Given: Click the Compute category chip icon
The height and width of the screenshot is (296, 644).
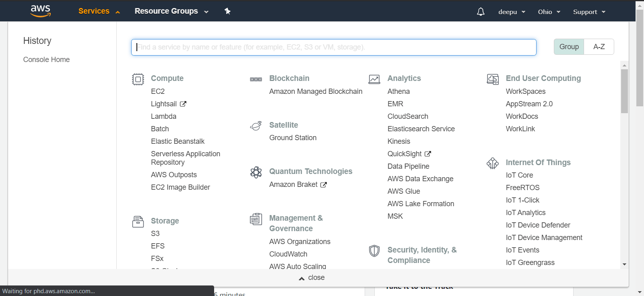Looking at the screenshot, I should [x=138, y=79].
